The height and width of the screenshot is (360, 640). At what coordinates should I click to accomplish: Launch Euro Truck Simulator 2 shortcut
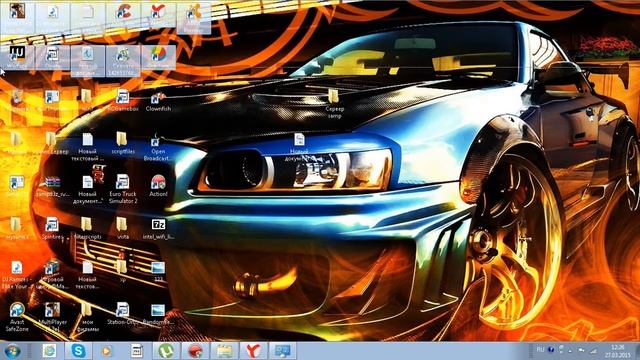pyautogui.click(x=123, y=189)
